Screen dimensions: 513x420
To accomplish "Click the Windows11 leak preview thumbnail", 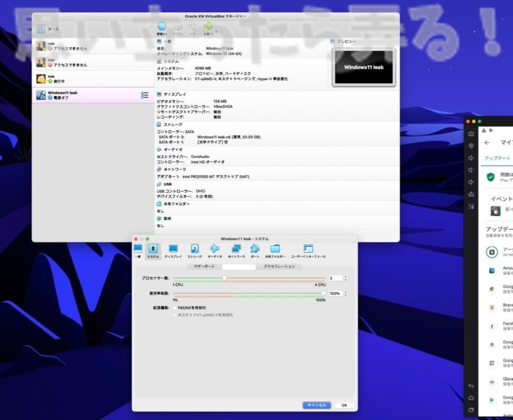I will pyautogui.click(x=364, y=67).
